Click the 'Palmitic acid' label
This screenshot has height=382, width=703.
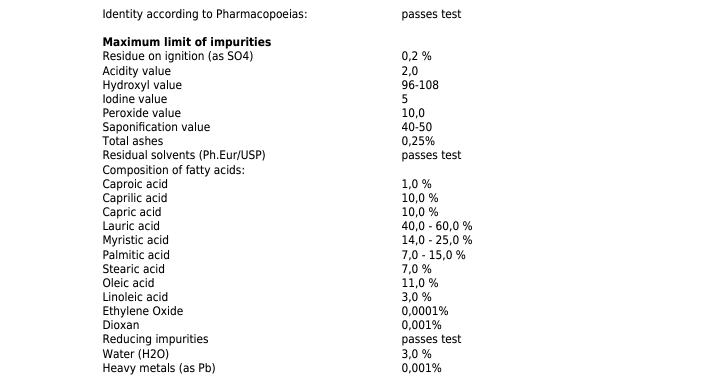tap(136, 255)
